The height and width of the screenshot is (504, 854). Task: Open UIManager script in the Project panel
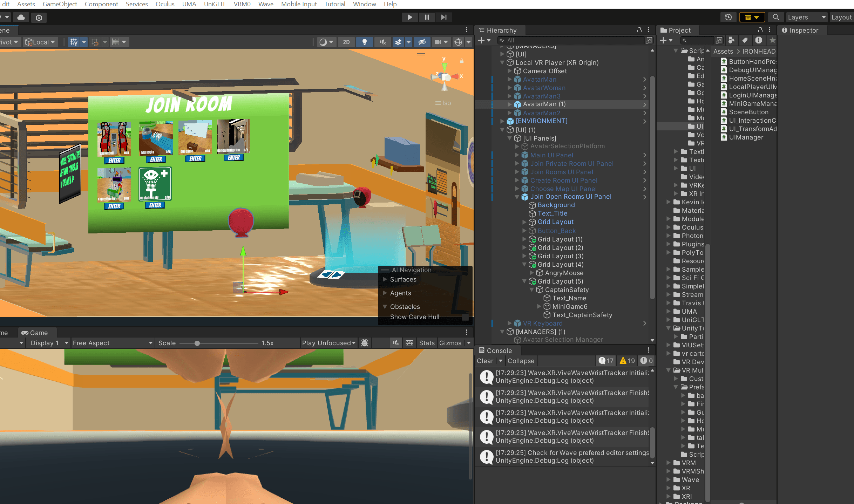(746, 137)
